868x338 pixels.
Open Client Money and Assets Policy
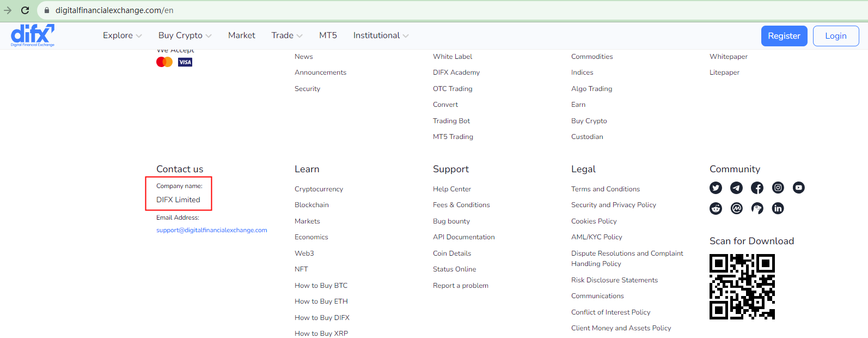tap(621, 328)
